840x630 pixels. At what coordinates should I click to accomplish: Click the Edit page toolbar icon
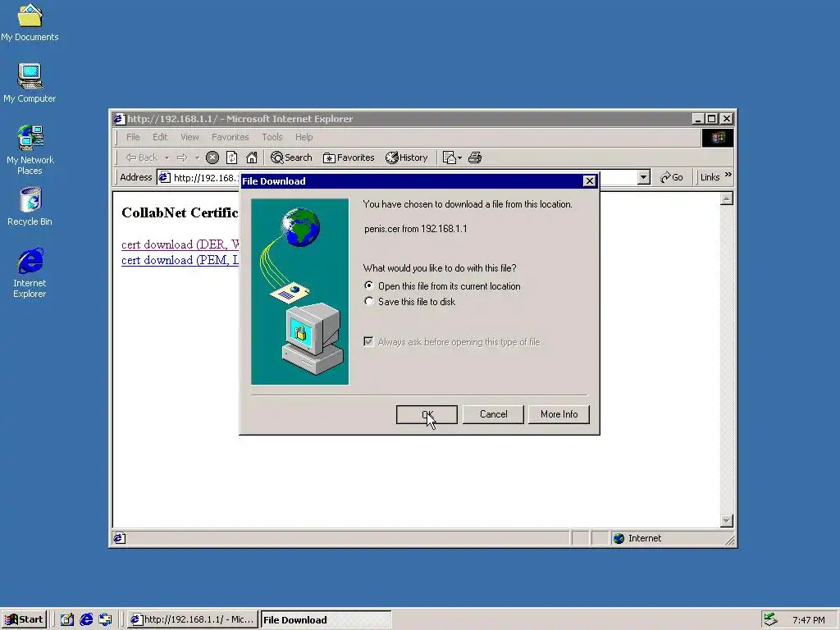[449, 157]
